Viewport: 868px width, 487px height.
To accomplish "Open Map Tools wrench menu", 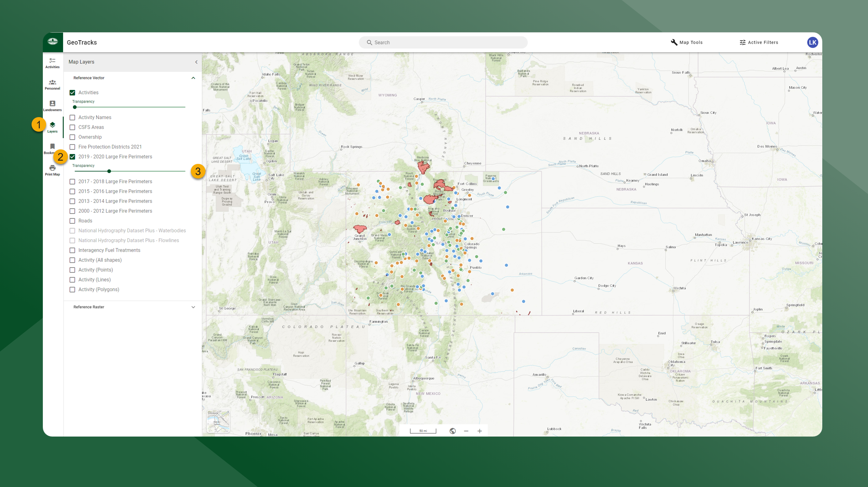I will click(x=687, y=42).
